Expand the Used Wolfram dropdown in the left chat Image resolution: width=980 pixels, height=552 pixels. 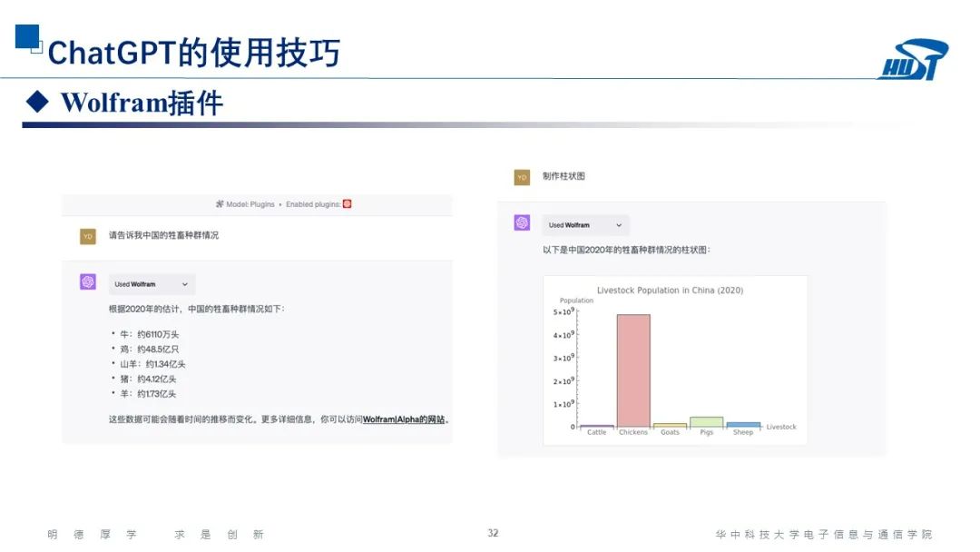(152, 284)
